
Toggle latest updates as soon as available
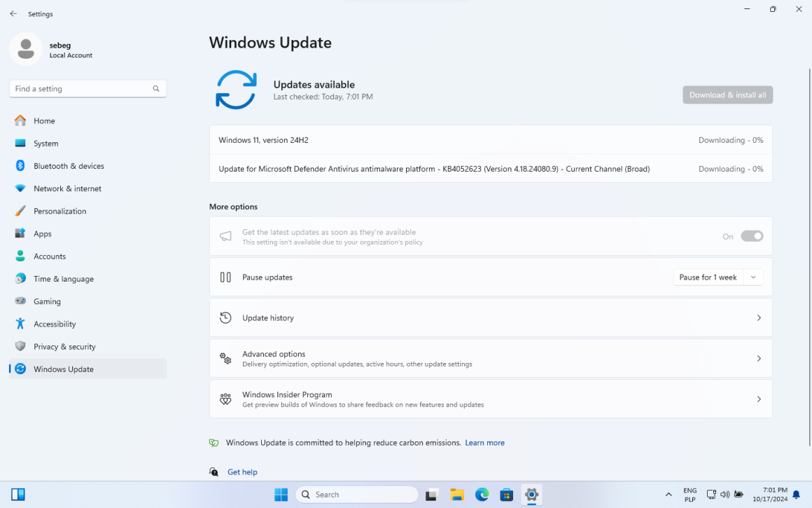click(x=752, y=236)
